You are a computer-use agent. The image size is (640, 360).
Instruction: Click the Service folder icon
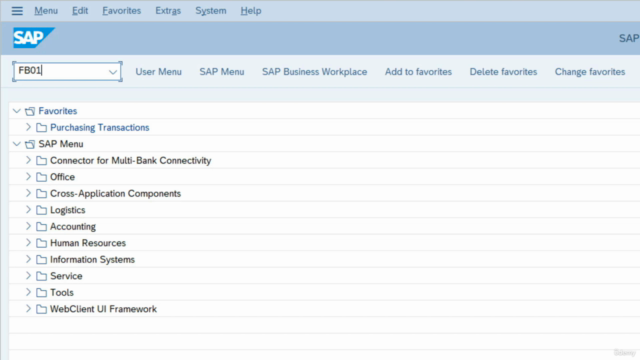(41, 276)
